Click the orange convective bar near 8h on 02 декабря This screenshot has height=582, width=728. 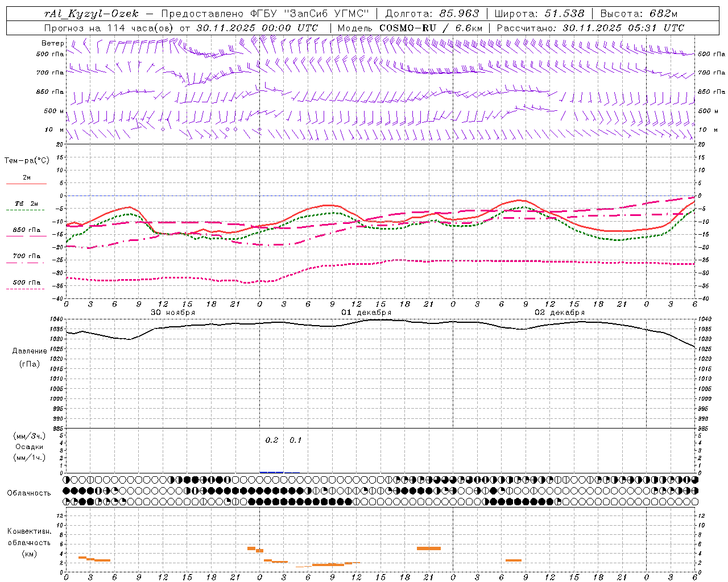(514, 560)
